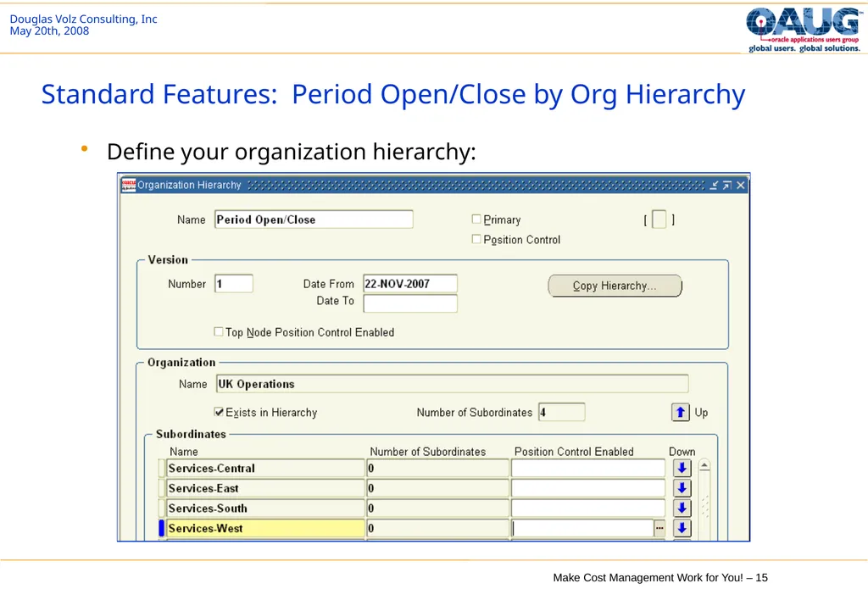Image resolution: width=868 pixels, height=600 pixels.
Task: Click Number of Subordinates field showing 4
Action: pyautogui.click(x=561, y=412)
